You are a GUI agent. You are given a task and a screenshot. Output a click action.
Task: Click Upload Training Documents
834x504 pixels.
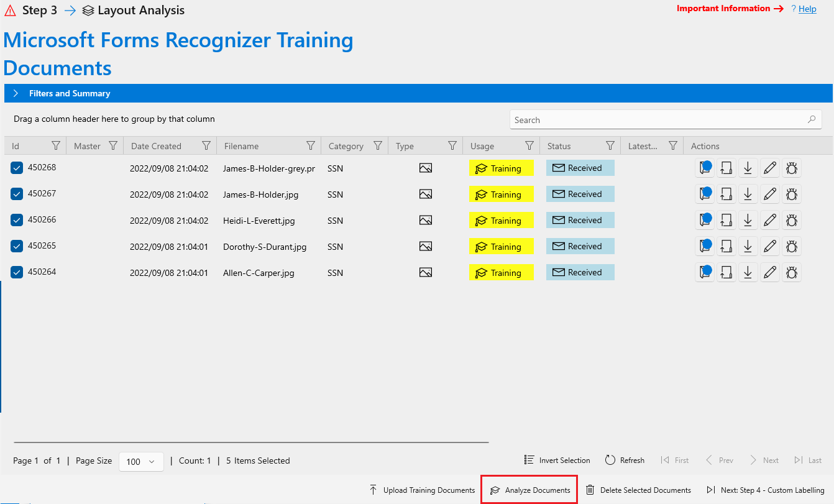(x=422, y=490)
